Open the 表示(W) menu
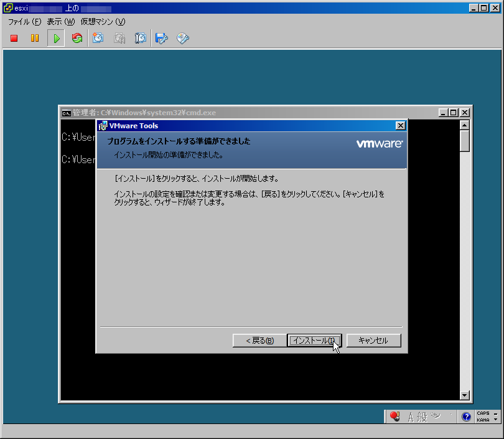Screen dimensions: 504x439 point(61,22)
